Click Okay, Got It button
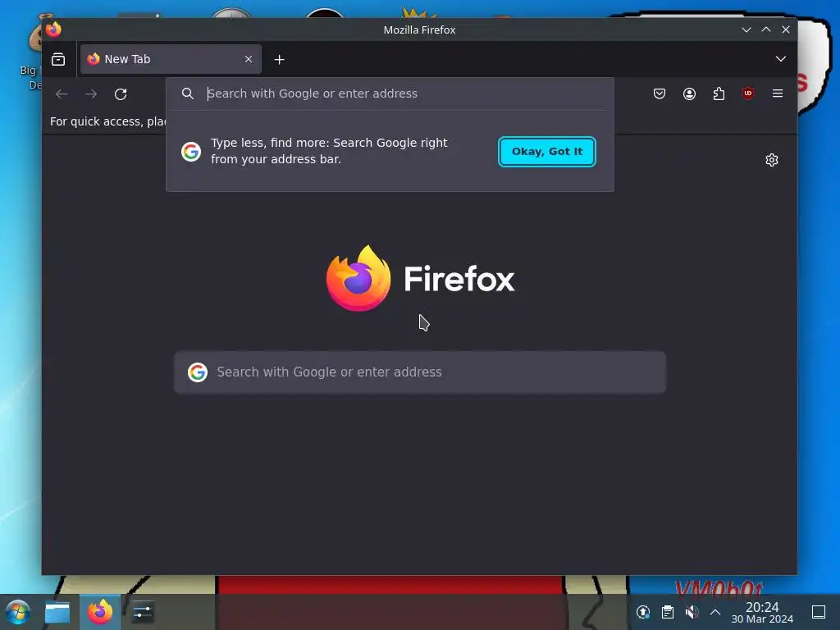Image resolution: width=840 pixels, height=630 pixels. tap(546, 152)
